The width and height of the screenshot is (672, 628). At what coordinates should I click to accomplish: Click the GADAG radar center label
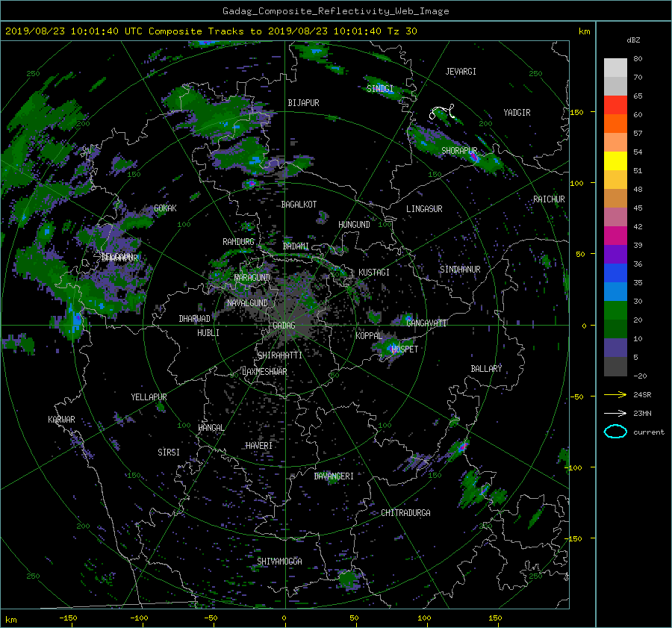284,326
